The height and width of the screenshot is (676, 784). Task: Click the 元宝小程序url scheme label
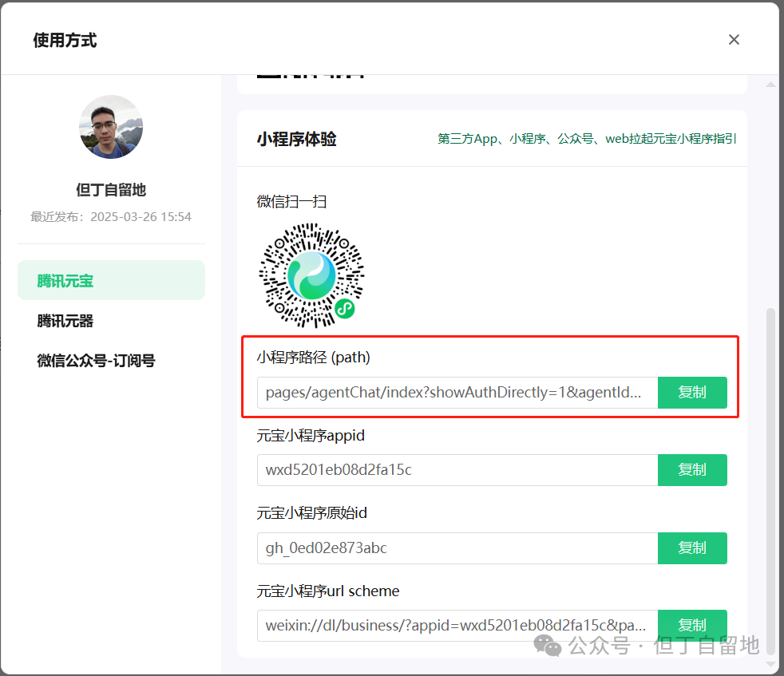click(328, 591)
